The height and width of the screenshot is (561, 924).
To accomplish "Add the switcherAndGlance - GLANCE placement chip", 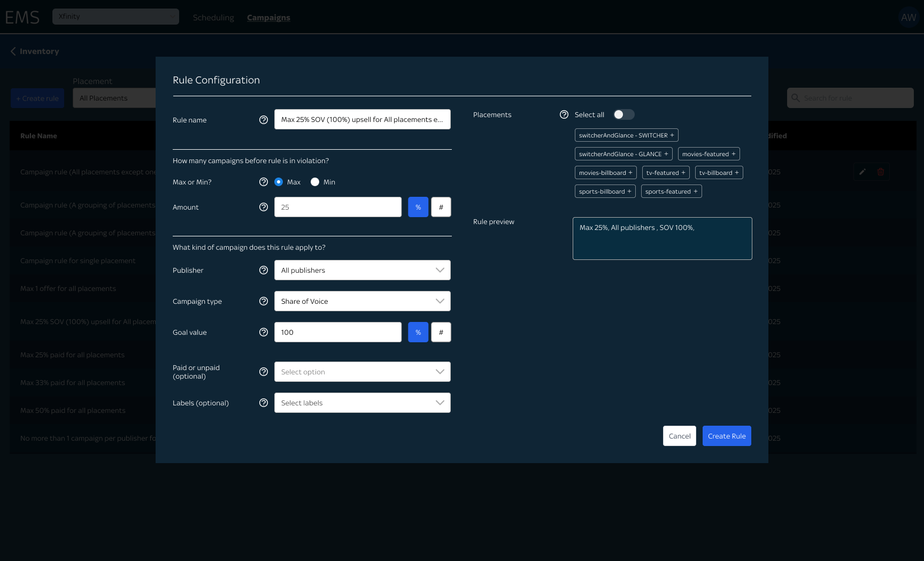I will 623,154.
